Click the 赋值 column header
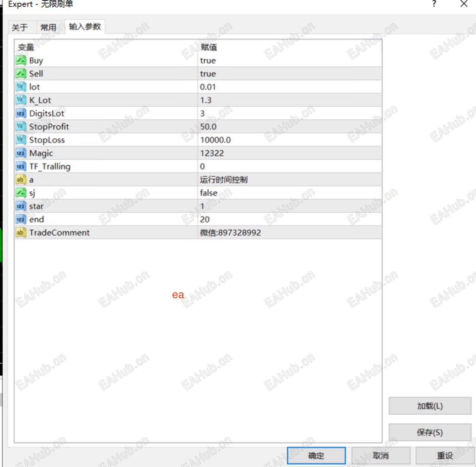Image resolution: width=476 pixels, height=467 pixels. point(209,47)
